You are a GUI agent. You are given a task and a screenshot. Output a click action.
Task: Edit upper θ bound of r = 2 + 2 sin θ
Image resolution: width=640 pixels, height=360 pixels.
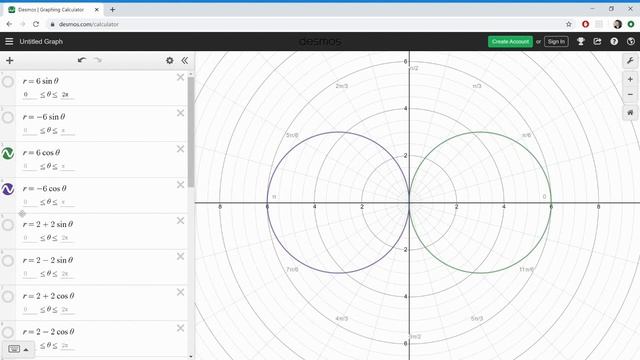(x=67, y=238)
